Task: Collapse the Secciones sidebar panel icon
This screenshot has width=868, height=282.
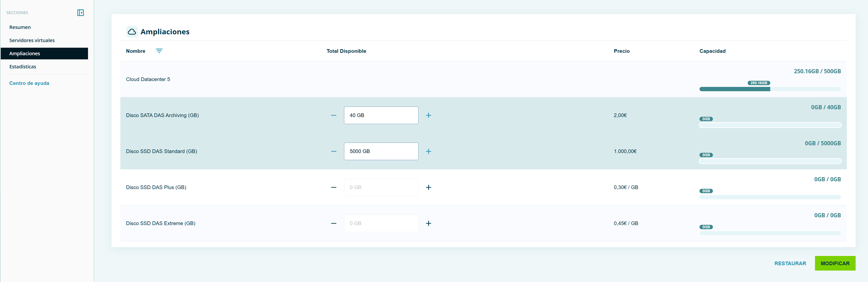Action: pos(80,12)
